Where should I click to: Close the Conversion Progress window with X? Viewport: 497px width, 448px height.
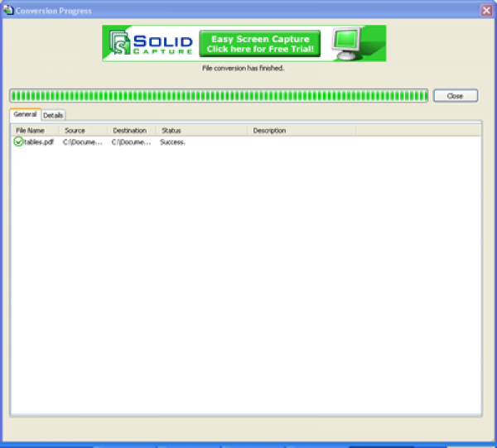pyautogui.click(x=486, y=11)
